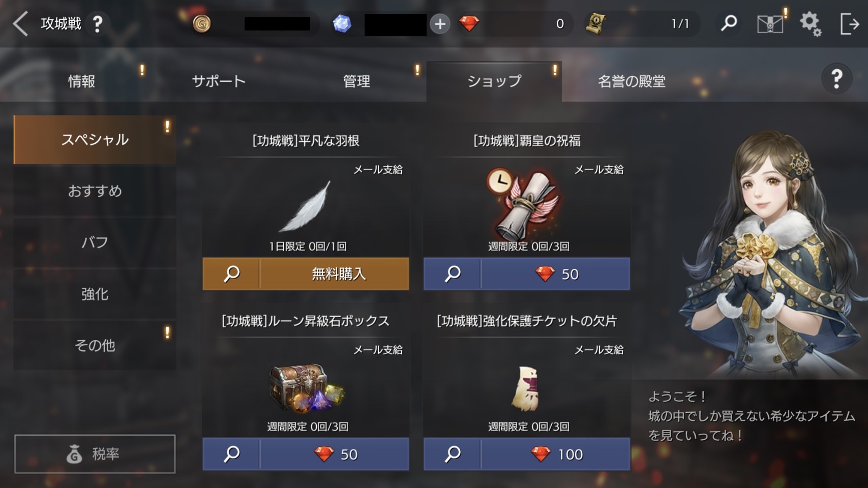This screenshot has width=868, height=488.
Task: Open the settings gear icon
Action: tap(811, 24)
